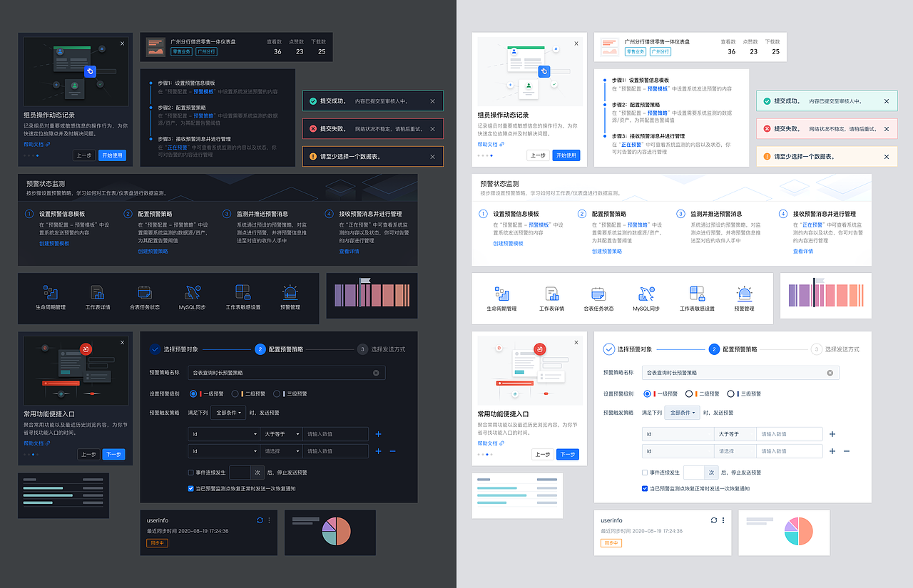Open 创建预警模板 link in dark 预警状态监测 panel
Screen dimensions: 913x588
click(x=54, y=244)
